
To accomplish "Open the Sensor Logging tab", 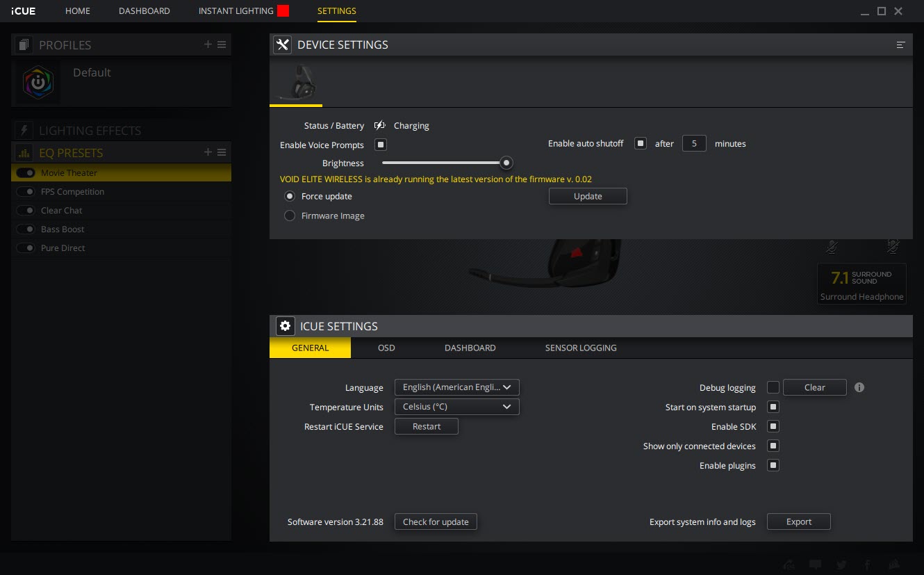I will [581, 348].
